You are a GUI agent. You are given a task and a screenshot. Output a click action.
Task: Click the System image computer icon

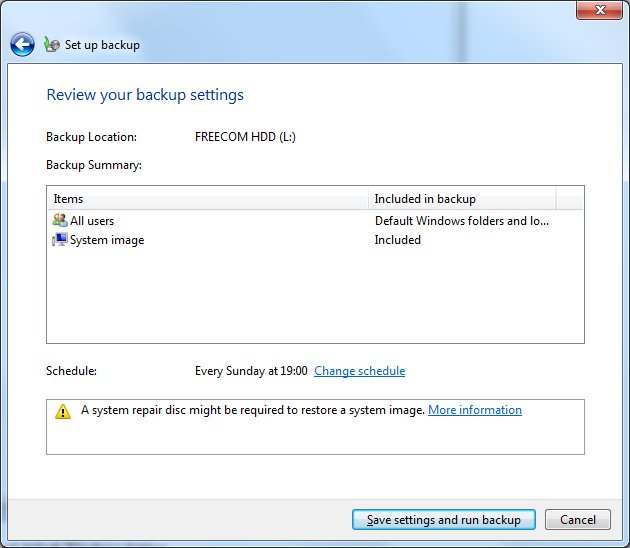click(60, 240)
